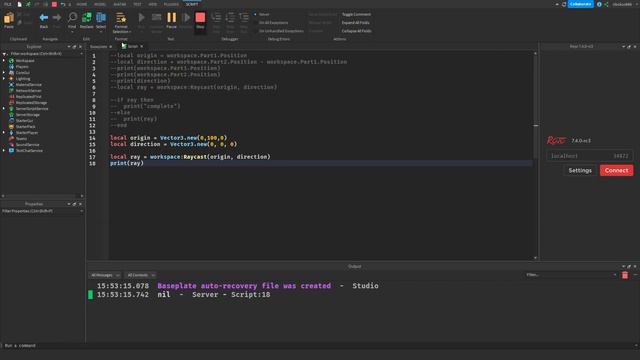Close the Script editor tab

click(142, 47)
